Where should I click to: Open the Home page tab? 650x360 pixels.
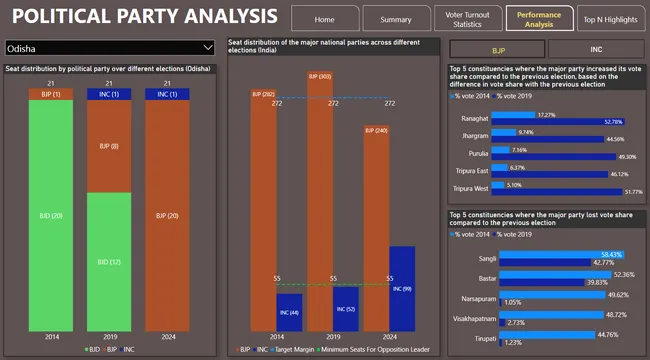click(x=325, y=18)
